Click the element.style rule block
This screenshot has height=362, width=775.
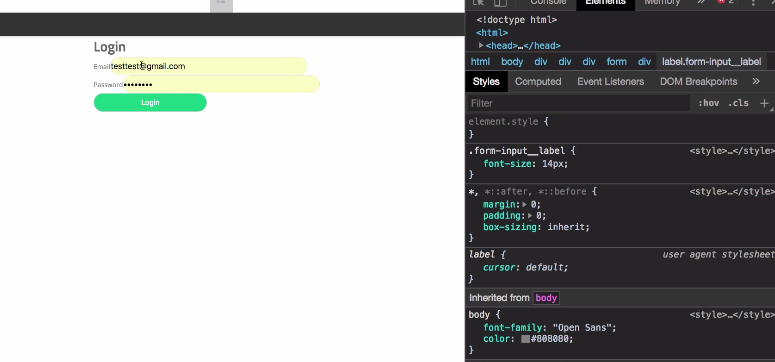pos(509,128)
